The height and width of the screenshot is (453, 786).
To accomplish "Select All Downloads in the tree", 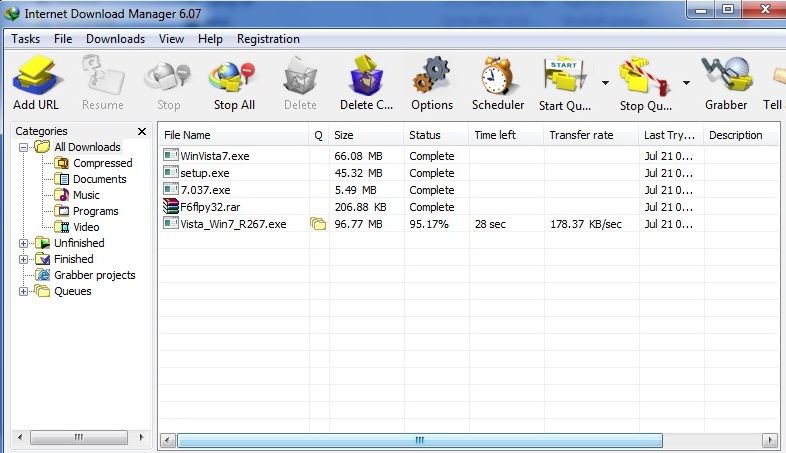I will tap(78, 147).
